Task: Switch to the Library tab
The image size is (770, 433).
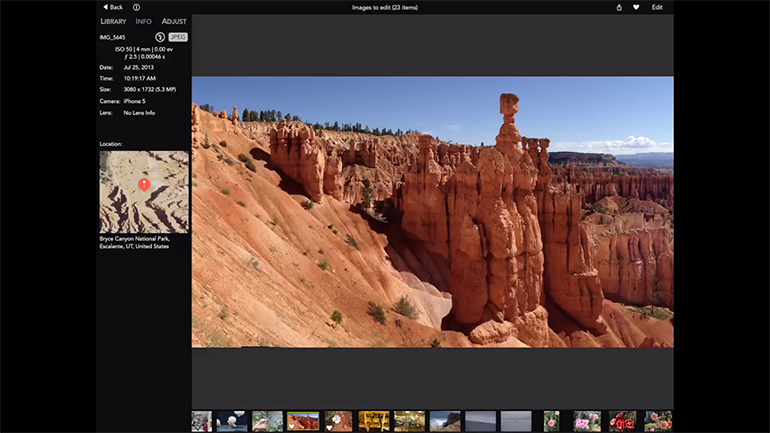Action: pos(113,21)
